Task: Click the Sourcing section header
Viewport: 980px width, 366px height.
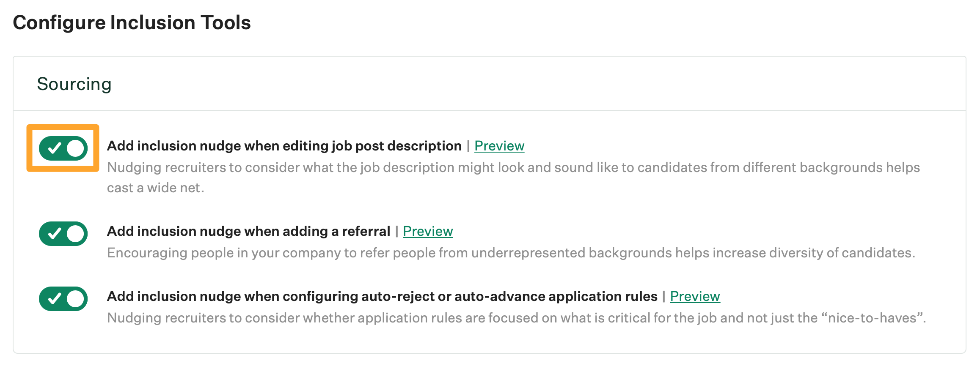Action: pos(74,84)
